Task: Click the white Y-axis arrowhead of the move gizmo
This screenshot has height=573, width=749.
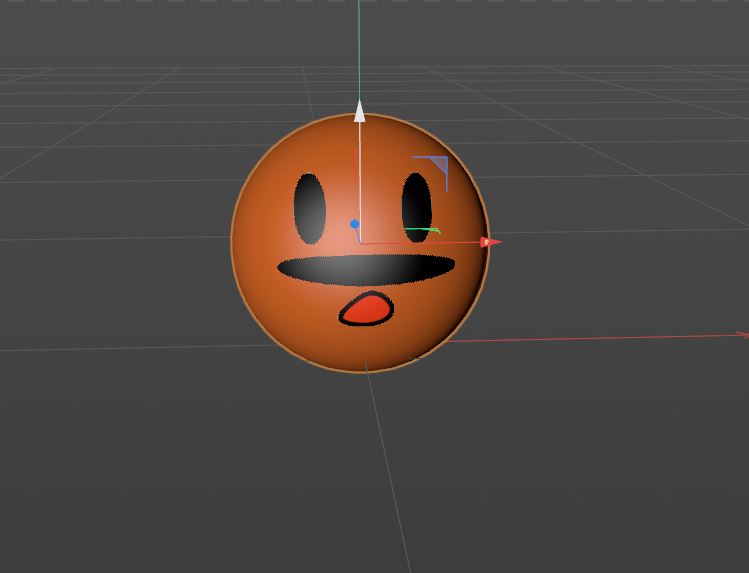Action: click(360, 111)
